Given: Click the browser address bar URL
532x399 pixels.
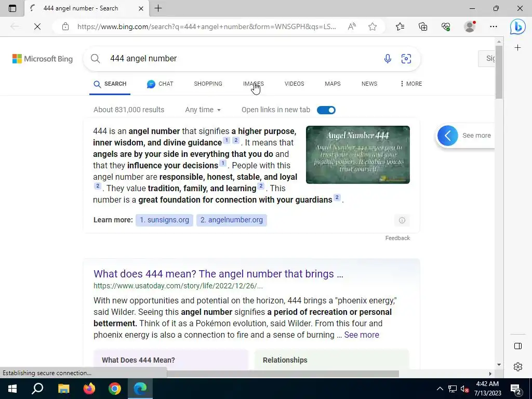Looking at the screenshot, I should [206, 26].
